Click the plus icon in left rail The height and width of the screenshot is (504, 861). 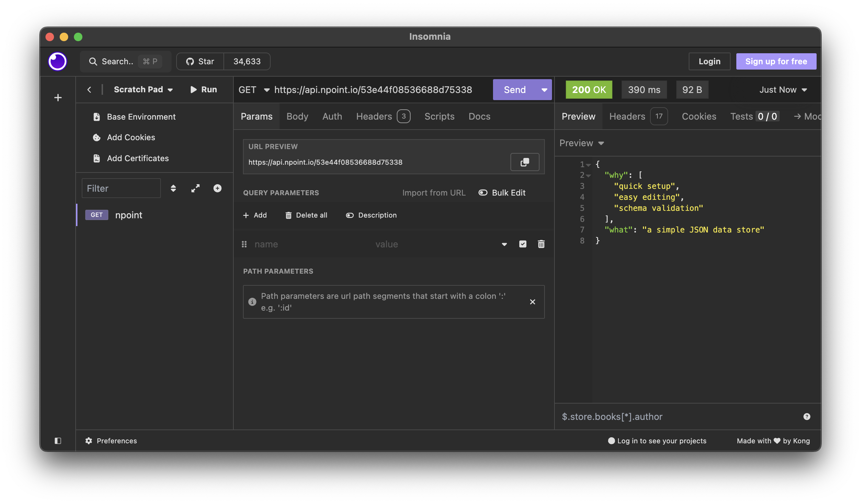point(58,98)
